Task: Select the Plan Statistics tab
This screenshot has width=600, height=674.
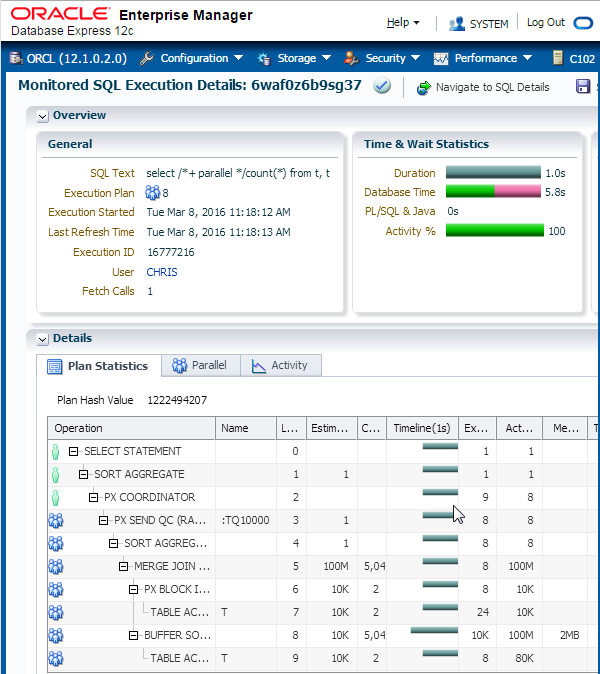Action: [x=99, y=366]
